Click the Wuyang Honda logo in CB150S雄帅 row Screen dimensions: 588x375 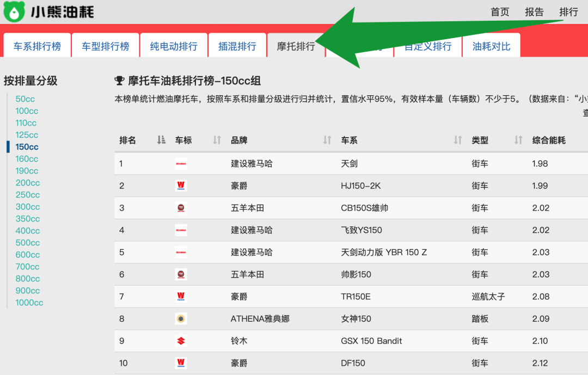coord(181,208)
